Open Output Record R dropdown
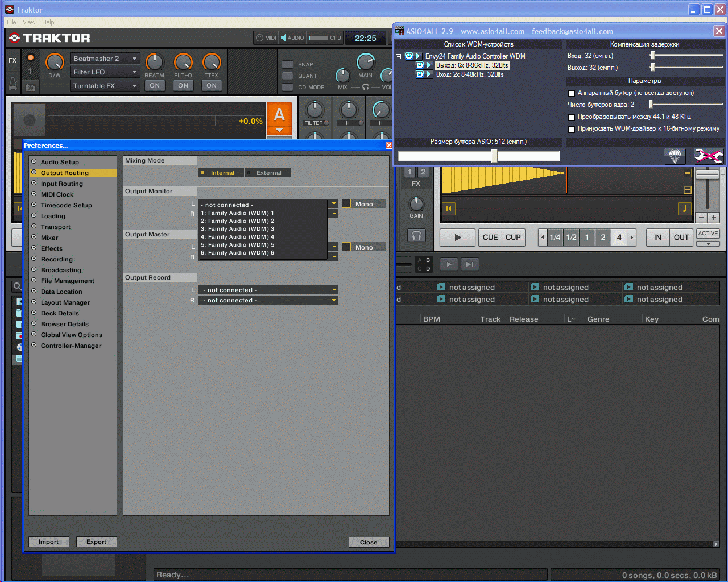Viewport: 728px width, 582px height. [x=268, y=300]
